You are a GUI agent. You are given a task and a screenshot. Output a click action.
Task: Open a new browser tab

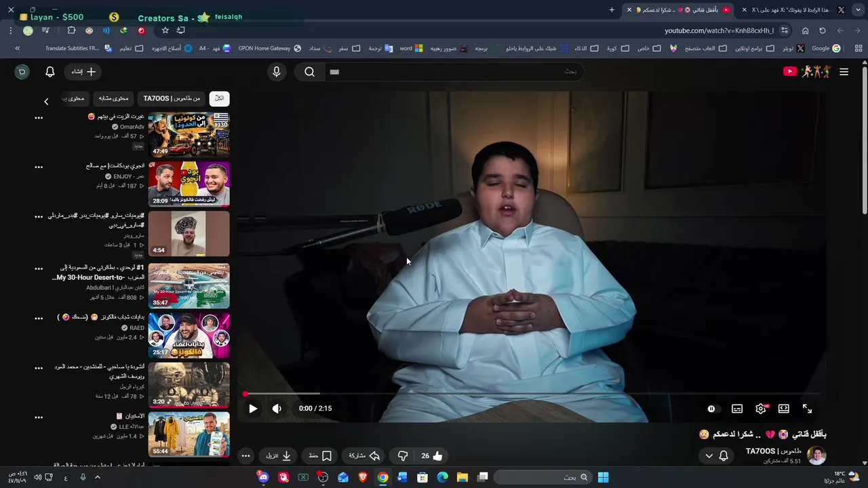coord(612,9)
